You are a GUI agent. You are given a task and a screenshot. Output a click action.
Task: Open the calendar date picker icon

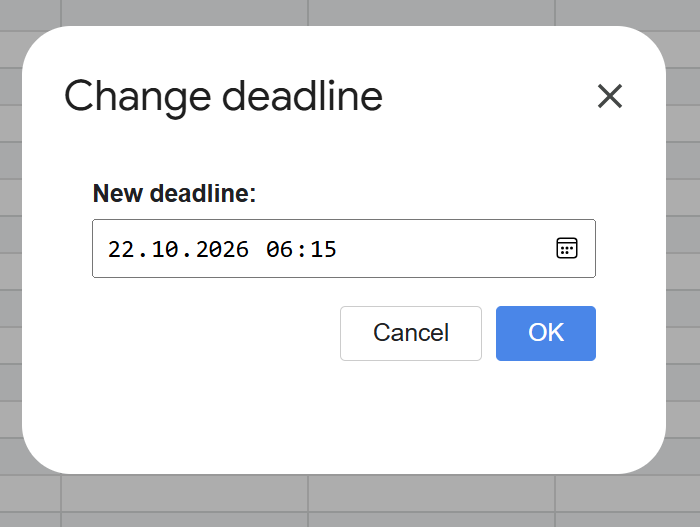click(x=567, y=248)
